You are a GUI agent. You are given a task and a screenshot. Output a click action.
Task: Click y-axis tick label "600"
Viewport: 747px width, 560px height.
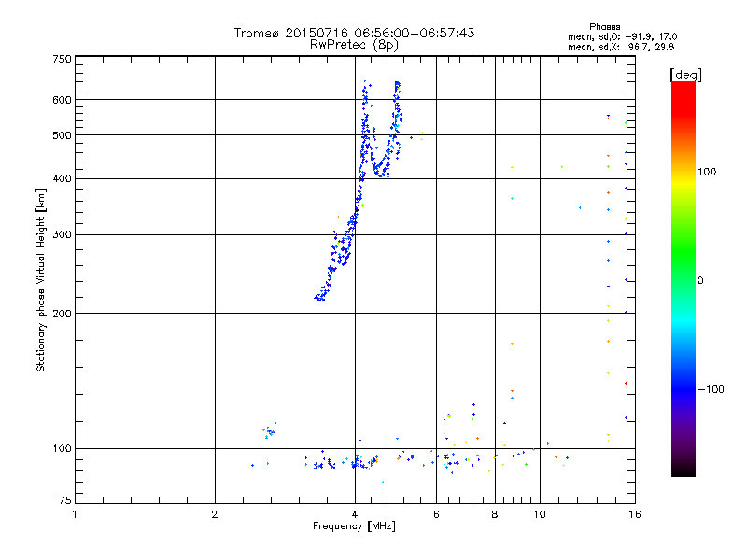[x=62, y=100]
